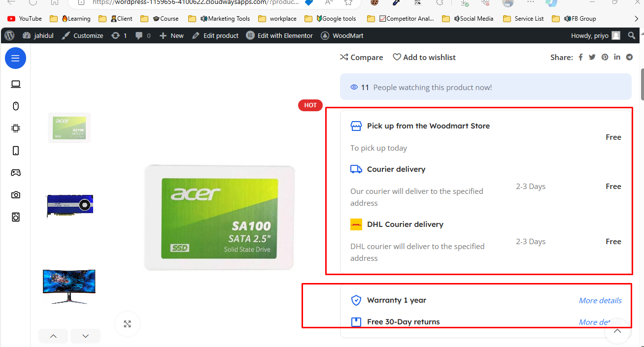The height and width of the screenshot is (347, 644).
Task: Enlarge product image with expand icon
Action: pyautogui.click(x=128, y=324)
